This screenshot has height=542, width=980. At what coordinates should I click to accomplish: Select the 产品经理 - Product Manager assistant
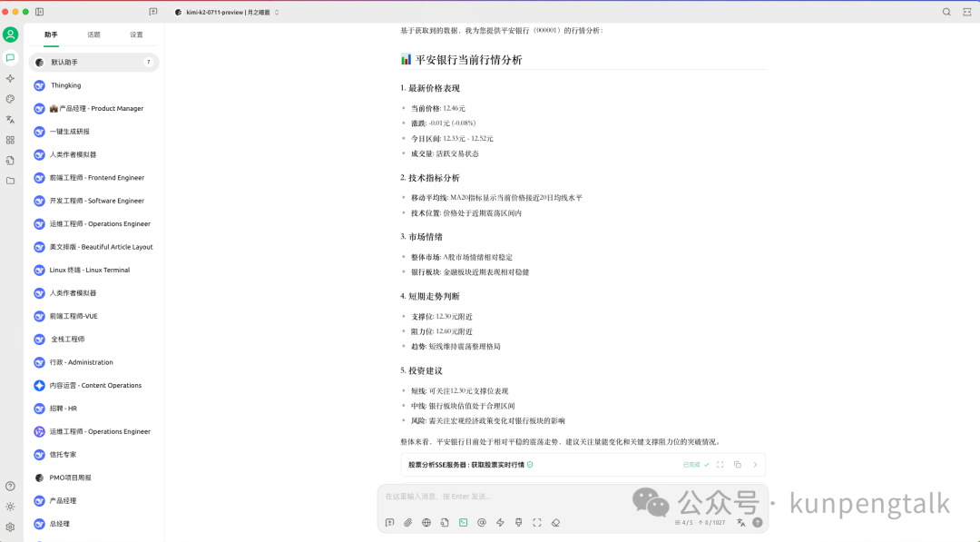coord(93,108)
